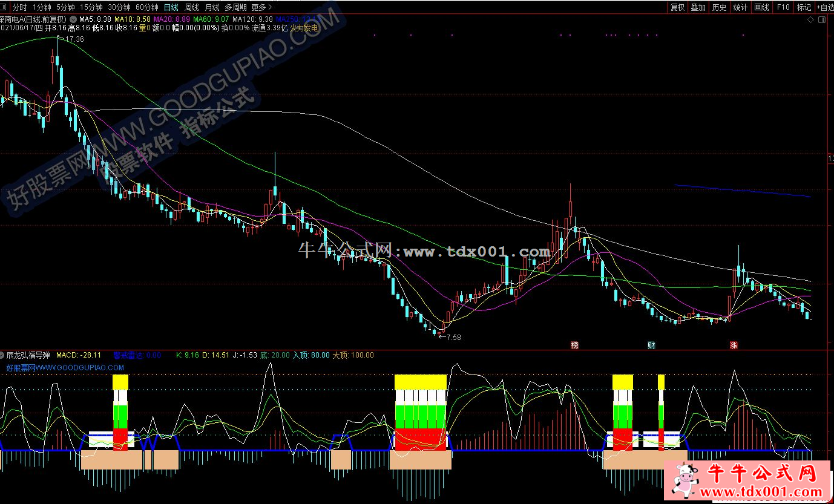Click the 火力发电 sector label
Viewport: 834px width, 504px height.
click(x=304, y=28)
